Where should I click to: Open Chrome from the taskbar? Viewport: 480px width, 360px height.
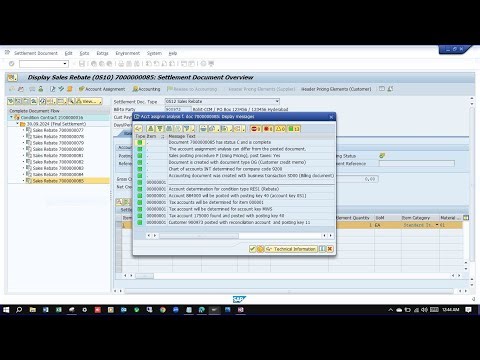pyautogui.click(x=163, y=310)
